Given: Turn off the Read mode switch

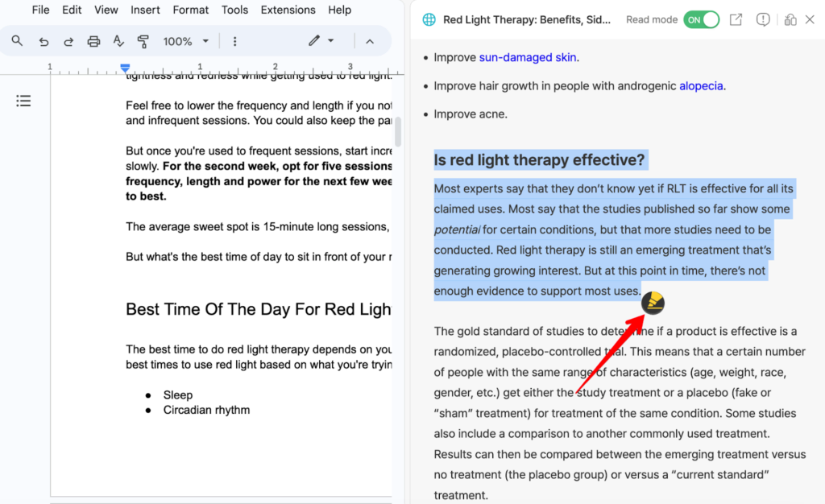Looking at the screenshot, I should [701, 19].
